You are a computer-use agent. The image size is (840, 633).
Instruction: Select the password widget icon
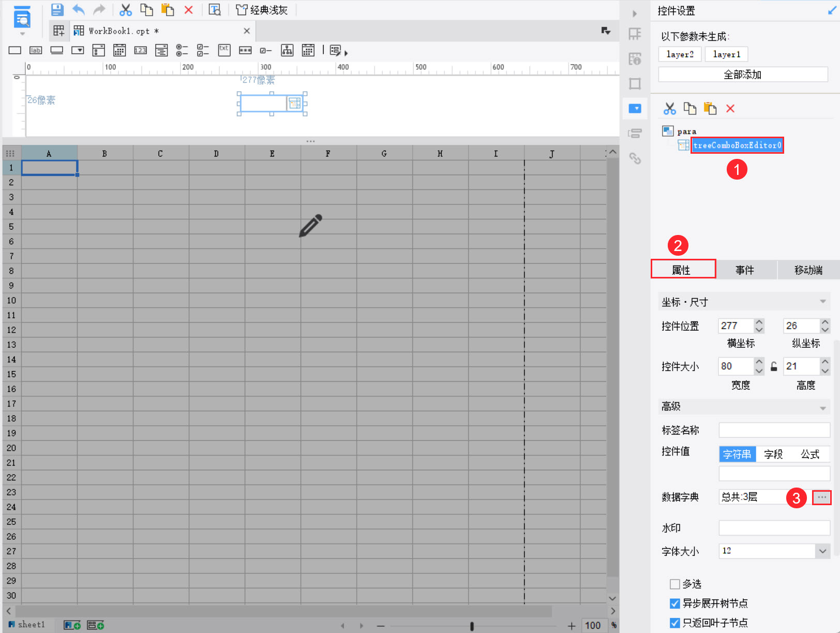245,50
